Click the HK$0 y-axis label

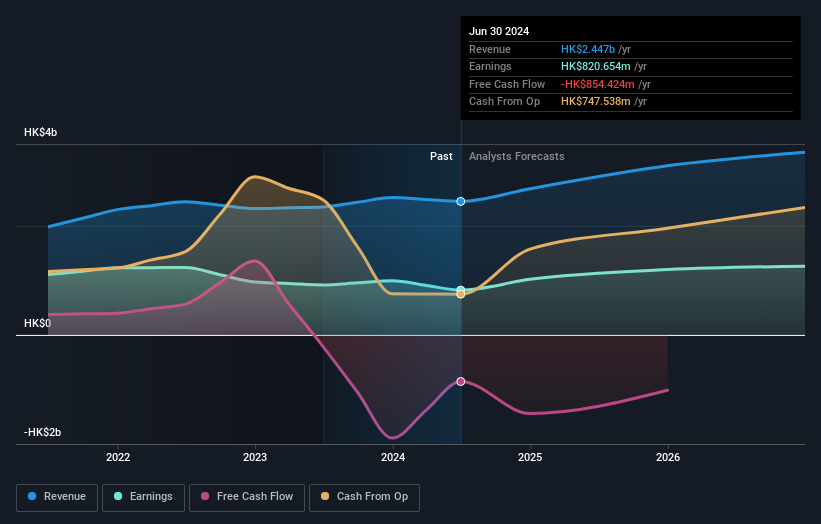[38, 324]
